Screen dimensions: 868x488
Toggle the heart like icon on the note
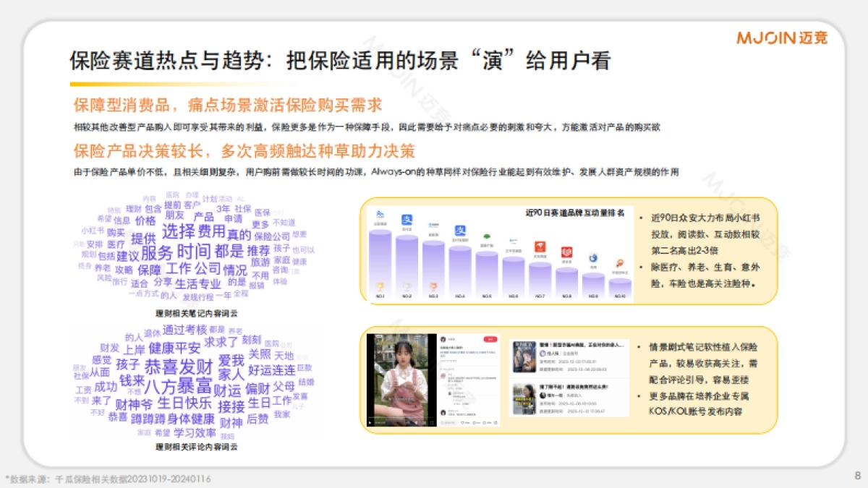462,423
